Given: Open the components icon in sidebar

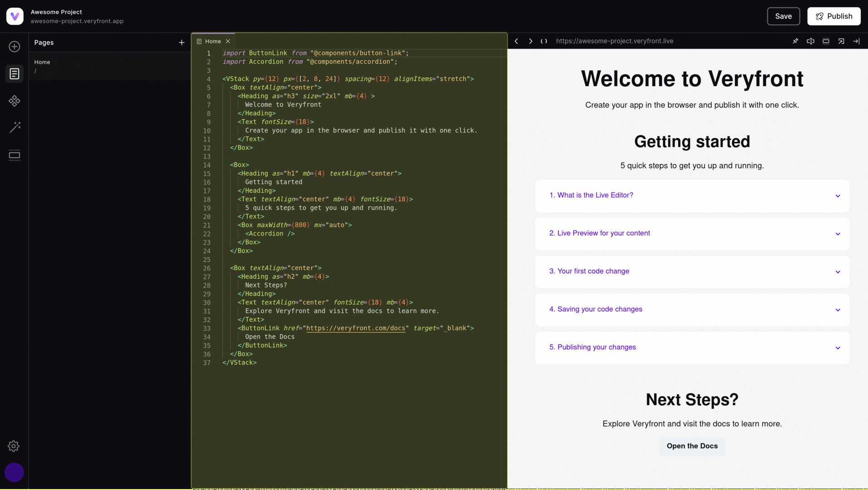Looking at the screenshot, I should [x=15, y=101].
